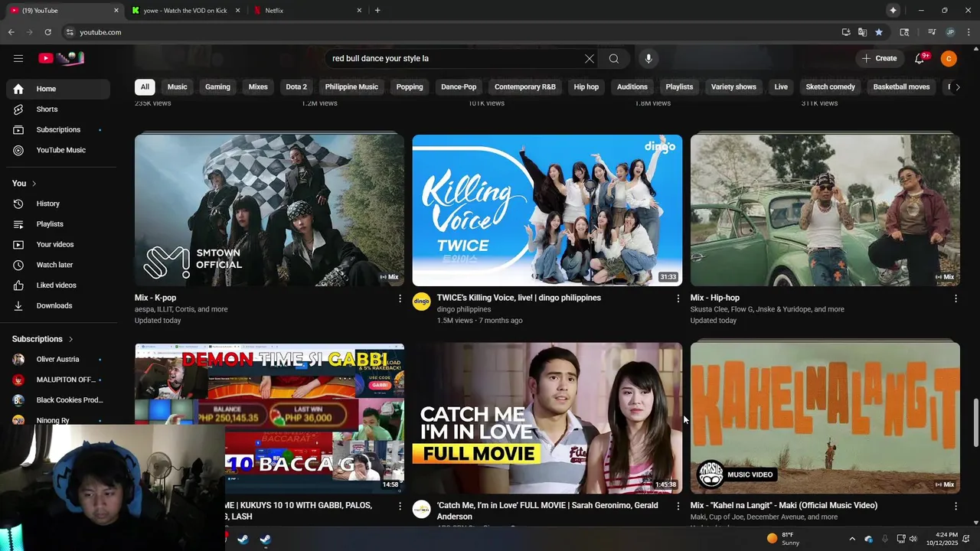Open Home in the sidebar
The width and height of the screenshot is (980, 551).
(58, 89)
